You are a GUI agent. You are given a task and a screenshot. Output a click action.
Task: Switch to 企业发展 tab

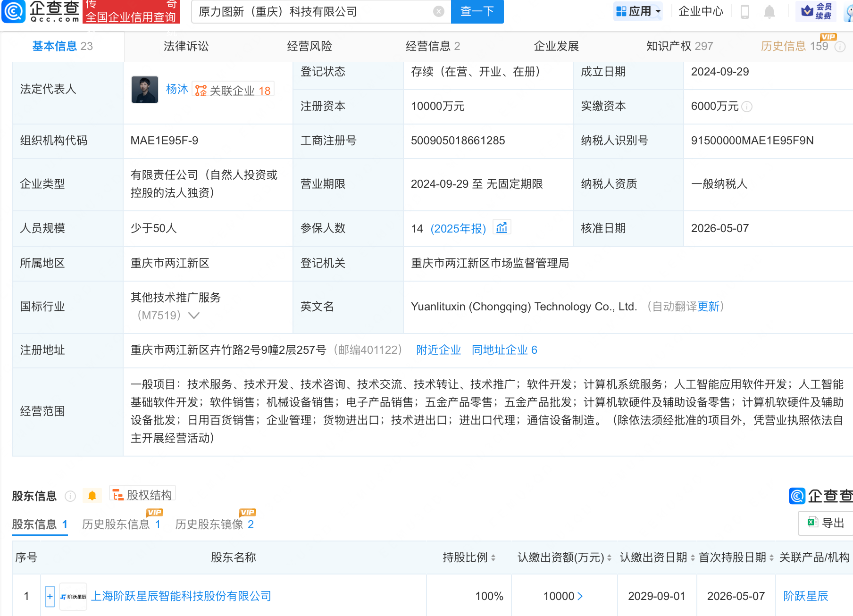(556, 46)
